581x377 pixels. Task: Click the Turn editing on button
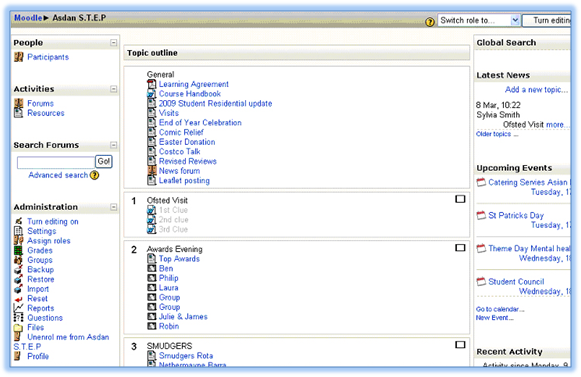tap(547, 20)
